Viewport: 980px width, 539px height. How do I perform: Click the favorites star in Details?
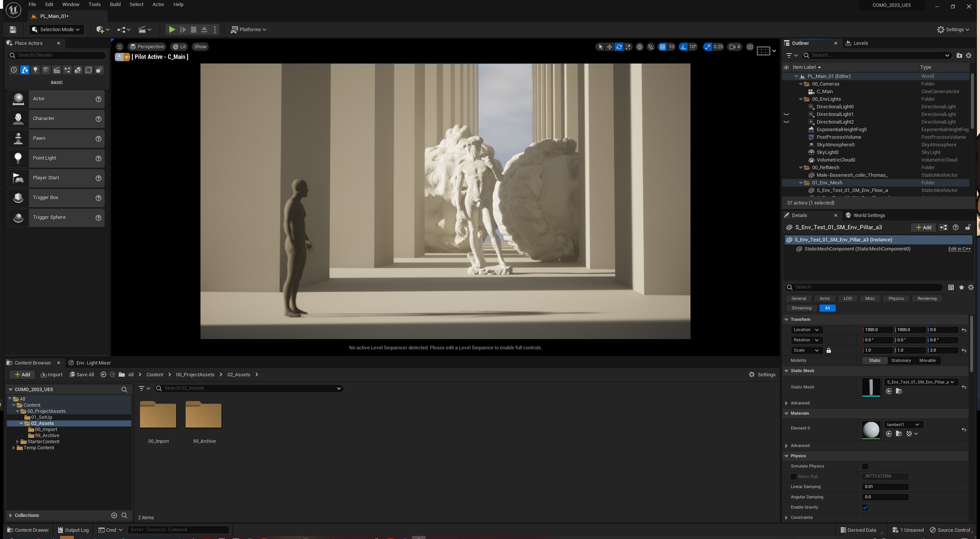[x=961, y=287]
